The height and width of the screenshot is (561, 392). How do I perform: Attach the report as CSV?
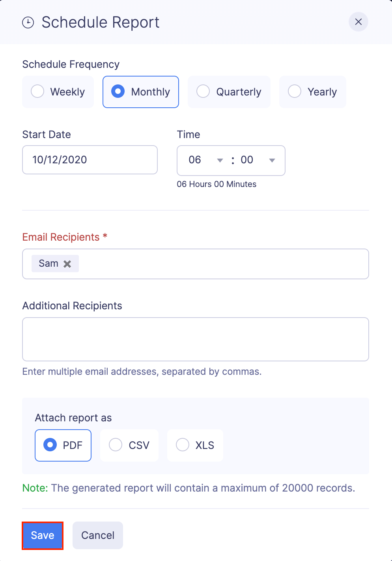pos(129,445)
